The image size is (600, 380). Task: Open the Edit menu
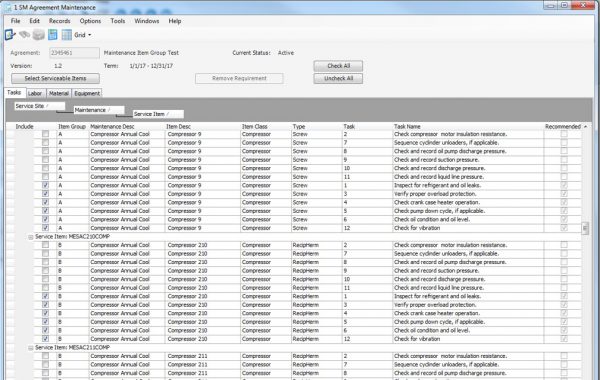(x=34, y=21)
